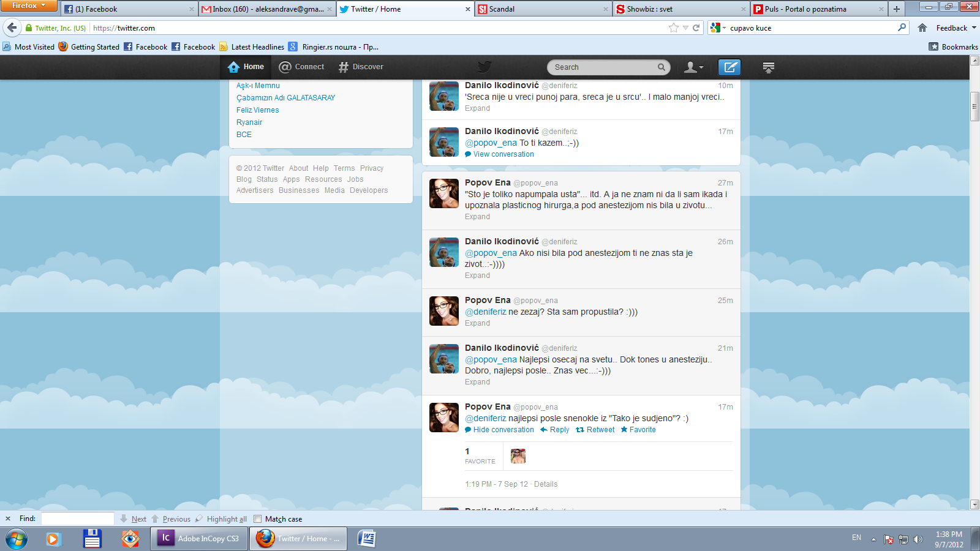Open the GALATASARAY trending topic
Viewport: 980px width, 551px height.
(x=285, y=98)
